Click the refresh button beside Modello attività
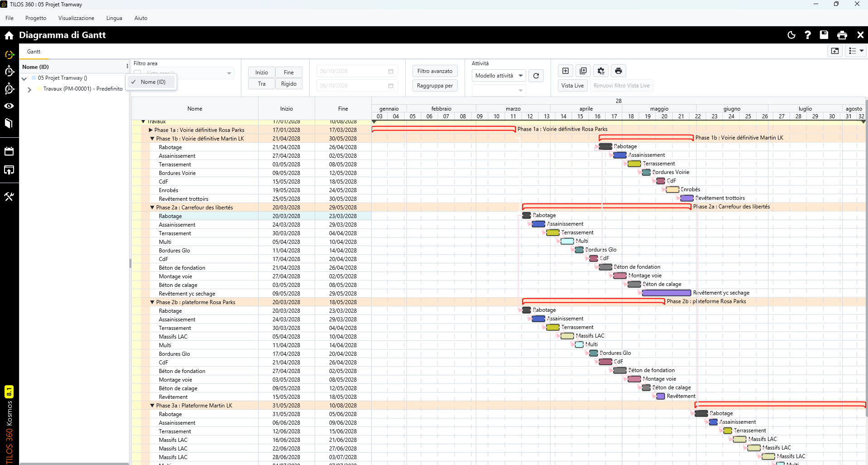The image size is (868, 465). [x=536, y=76]
